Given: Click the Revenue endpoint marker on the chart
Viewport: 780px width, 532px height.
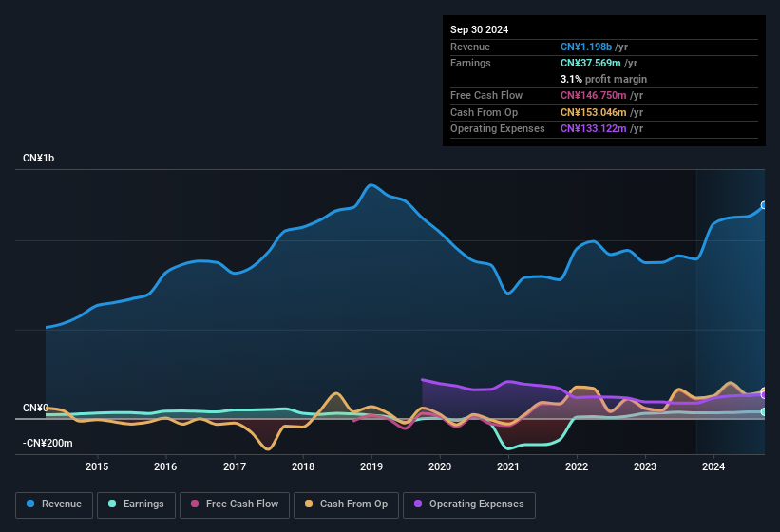Looking at the screenshot, I should (x=764, y=205).
